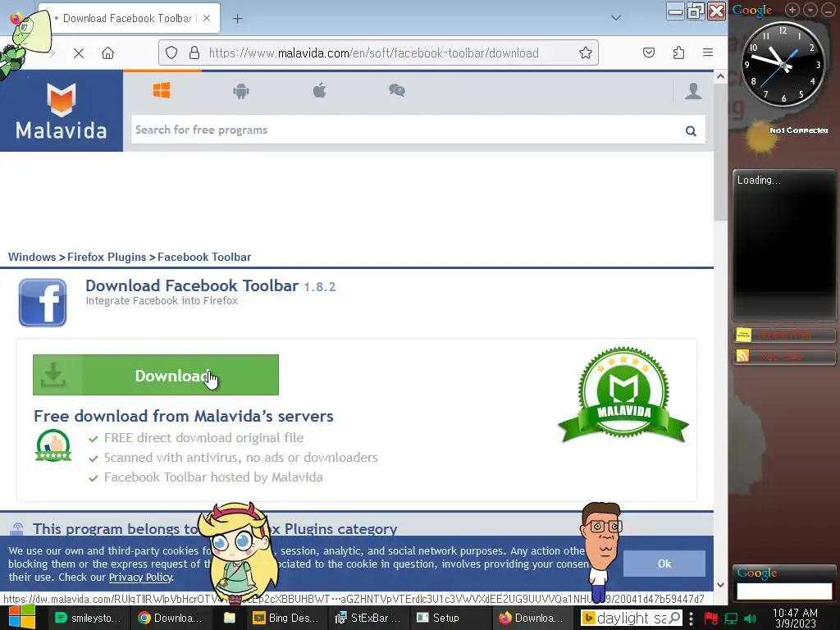Open a new Firefox tab
This screenshot has height=630, width=840.
[x=237, y=19]
